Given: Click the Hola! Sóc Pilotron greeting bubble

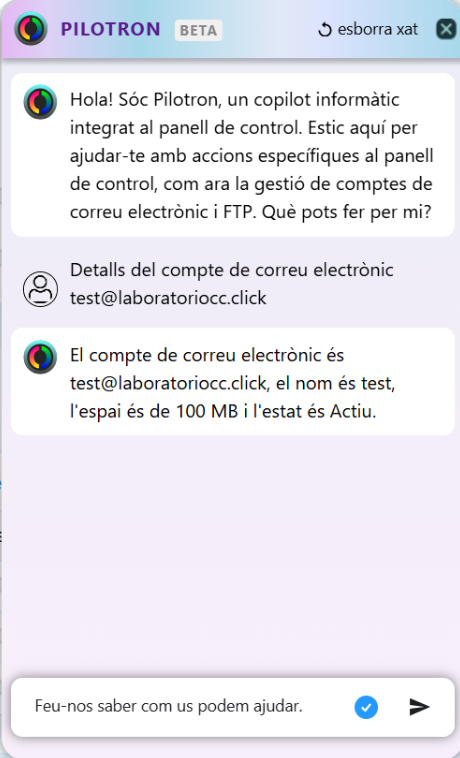Looking at the screenshot, I should [233, 155].
